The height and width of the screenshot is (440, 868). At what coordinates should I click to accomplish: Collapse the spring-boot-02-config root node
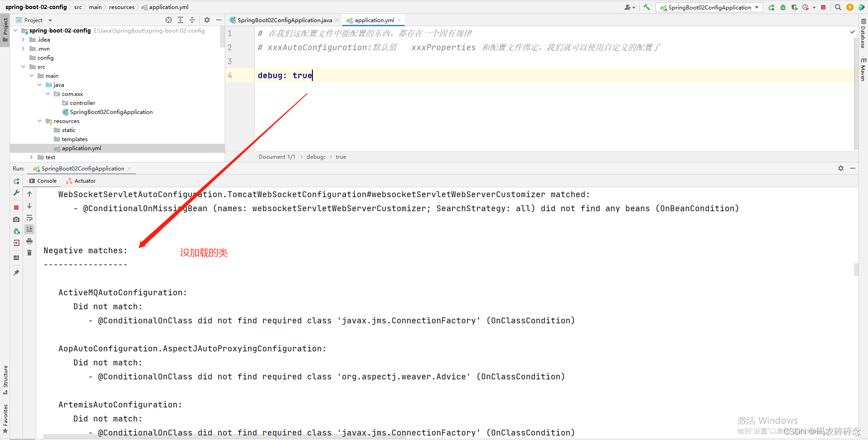point(15,30)
